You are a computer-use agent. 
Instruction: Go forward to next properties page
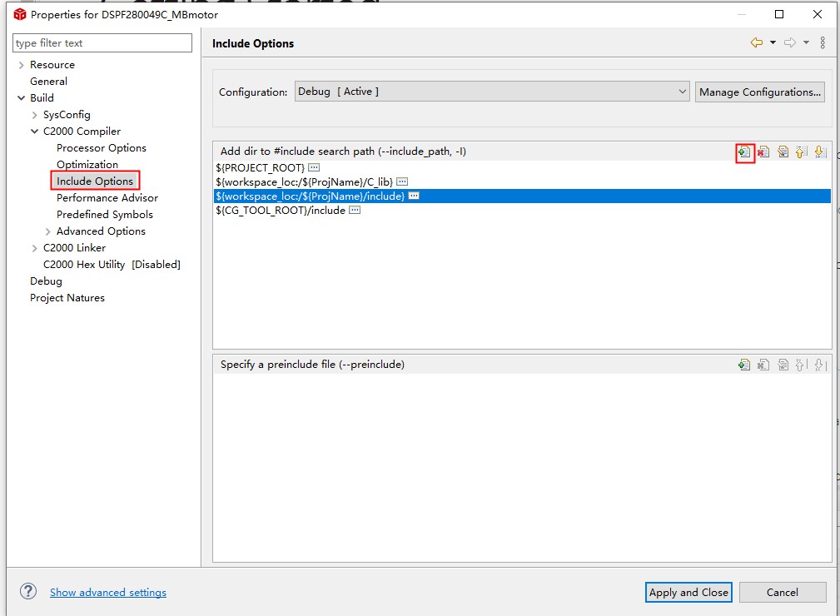pos(790,42)
